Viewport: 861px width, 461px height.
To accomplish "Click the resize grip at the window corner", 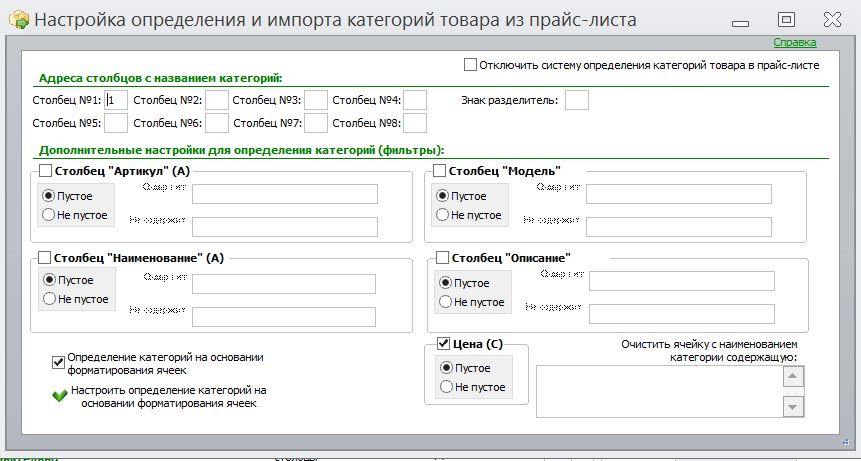I will (846, 441).
